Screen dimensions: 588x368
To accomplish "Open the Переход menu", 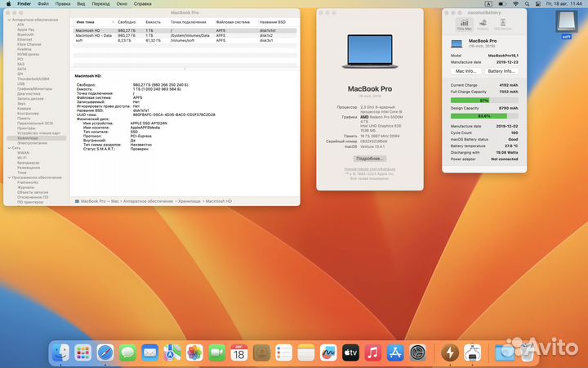I will pyautogui.click(x=101, y=4).
